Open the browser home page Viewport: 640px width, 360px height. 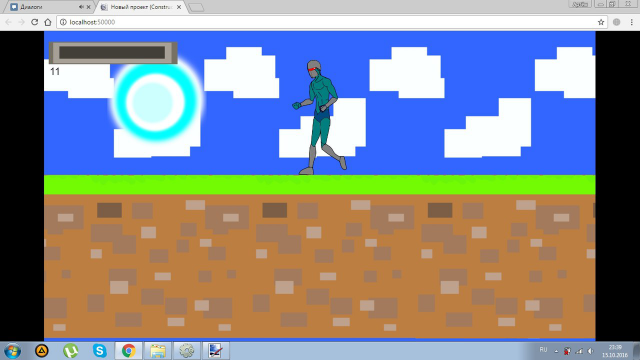(48, 22)
